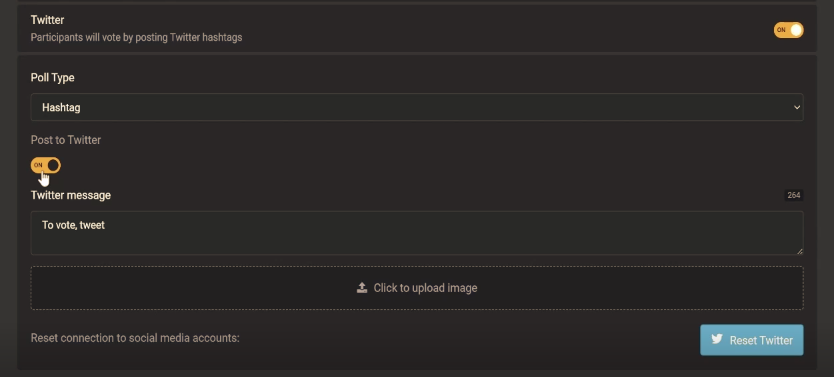Click the upload arrow icon

pos(362,288)
